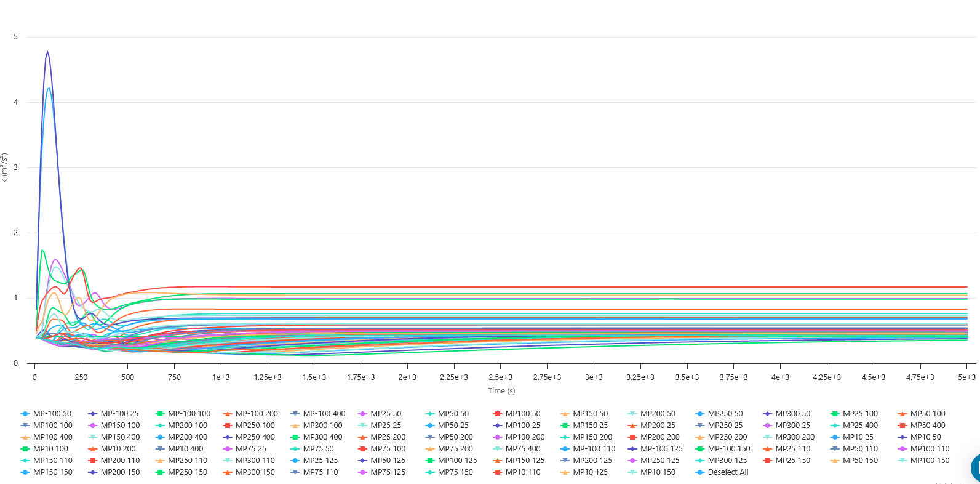Show or hide MP200 200 series
The height and width of the screenshot is (484, 980).
pyautogui.click(x=659, y=437)
